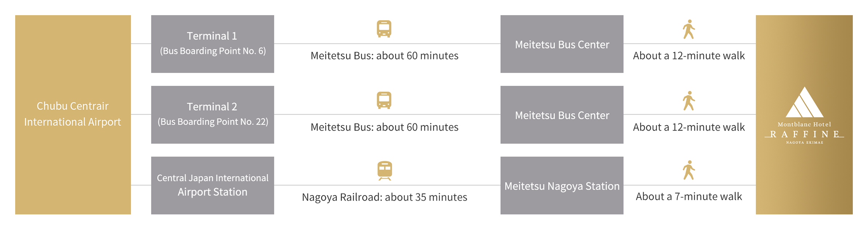Click the Nagoya Railroad about 35 minutes text
This screenshot has width=868, height=231.
coord(384,197)
